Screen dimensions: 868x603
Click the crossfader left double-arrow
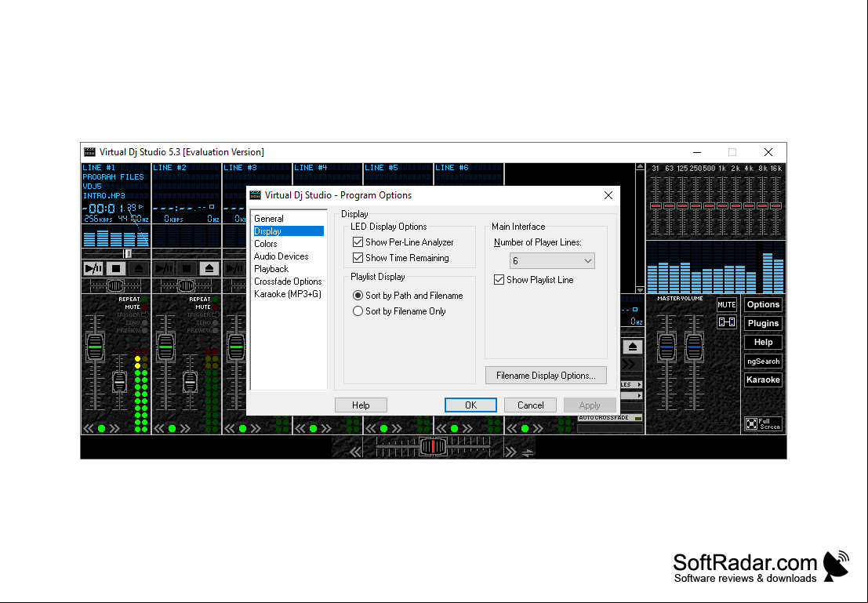click(356, 452)
